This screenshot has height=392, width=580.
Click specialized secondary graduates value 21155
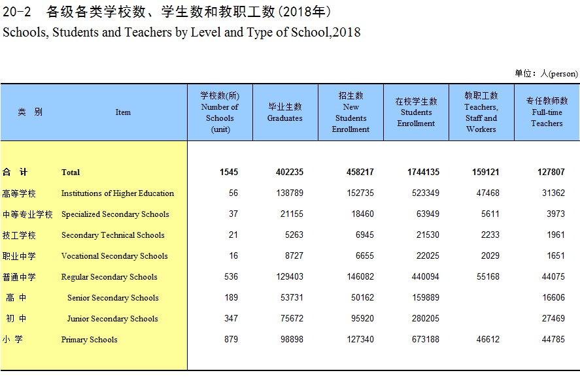point(292,214)
